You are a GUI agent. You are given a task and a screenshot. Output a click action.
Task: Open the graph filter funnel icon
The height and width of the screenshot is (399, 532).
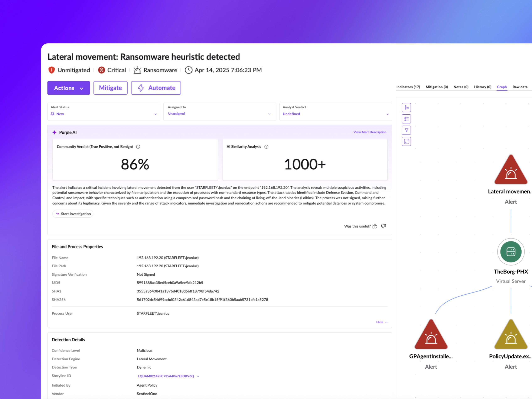point(406,130)
